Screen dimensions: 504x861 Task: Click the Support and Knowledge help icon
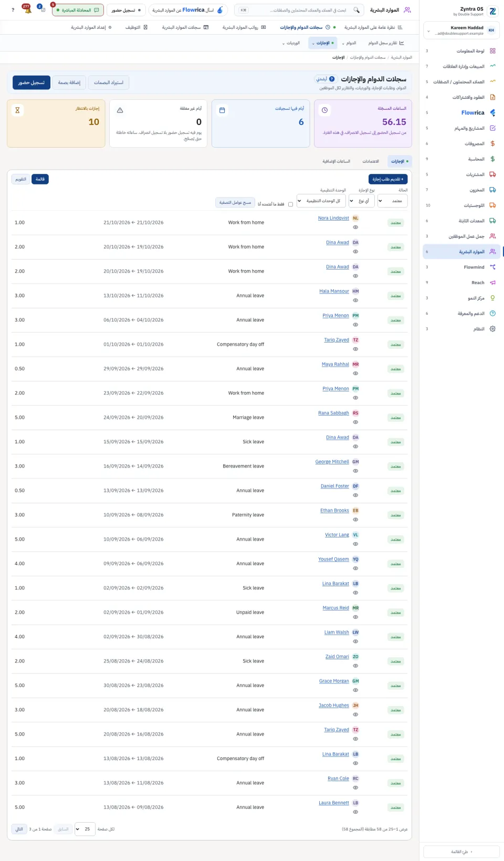click(492, 313)
